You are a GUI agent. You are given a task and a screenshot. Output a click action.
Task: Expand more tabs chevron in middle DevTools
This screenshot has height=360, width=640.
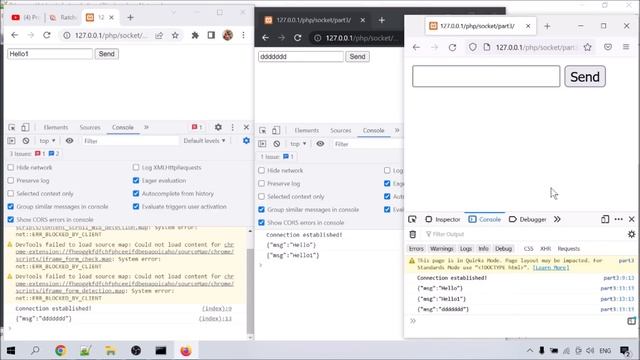pyautogui.click(x=397, y=131)
